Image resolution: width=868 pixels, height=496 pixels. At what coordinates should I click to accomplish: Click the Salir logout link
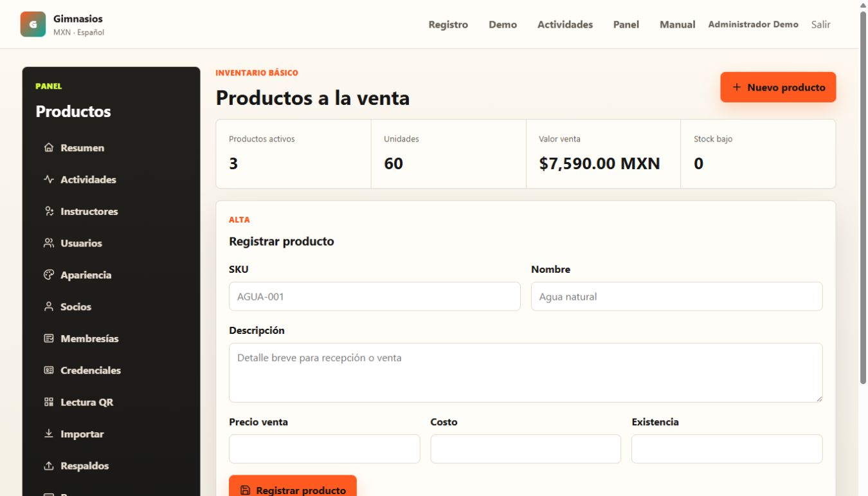click(821, 24)
